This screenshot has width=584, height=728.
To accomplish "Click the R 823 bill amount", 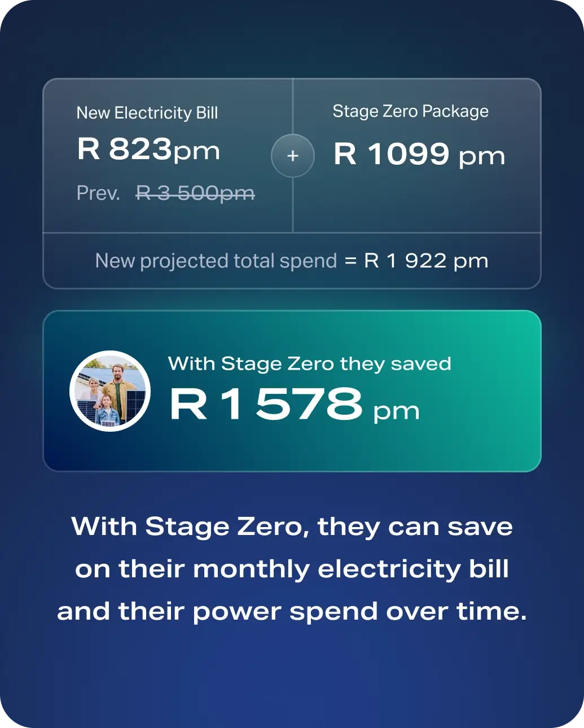I will [x=124, y=150].
